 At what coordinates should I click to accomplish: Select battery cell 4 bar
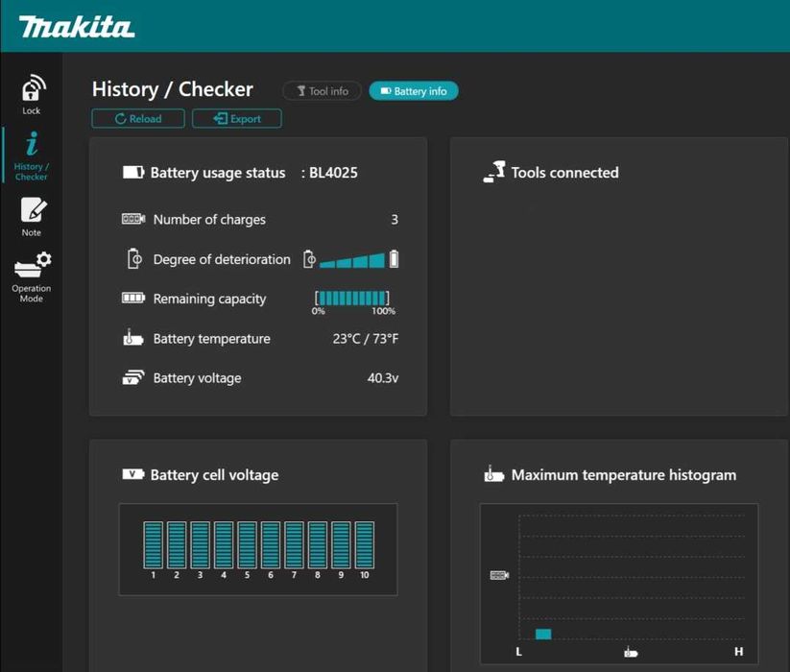tap(224, 545)
